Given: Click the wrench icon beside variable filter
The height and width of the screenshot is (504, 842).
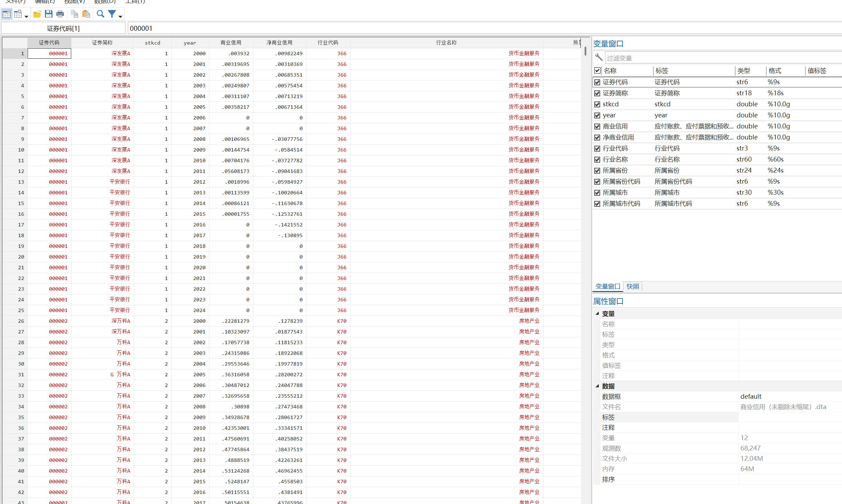Looking at the screenshot, I should (x=599, y=57).
